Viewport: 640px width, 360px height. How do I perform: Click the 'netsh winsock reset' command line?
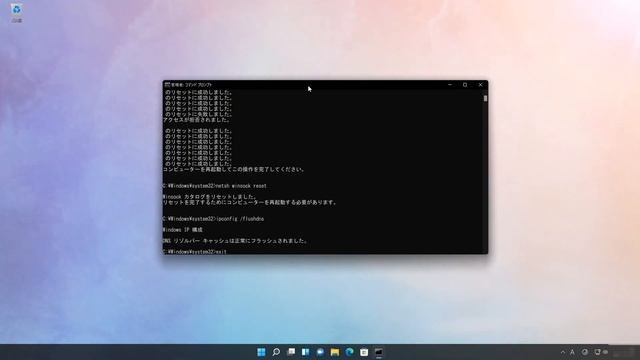click(215, 186)
